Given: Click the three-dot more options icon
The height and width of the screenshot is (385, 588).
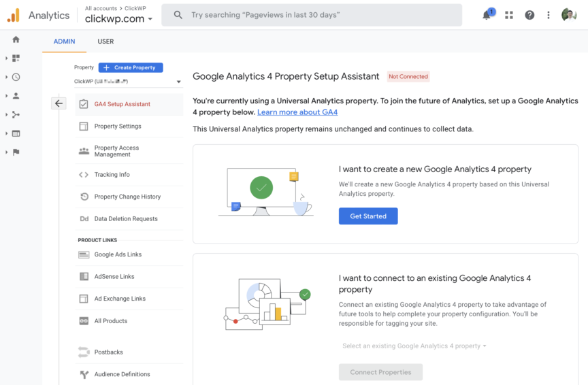Looking at the screenshot, I should pos(549,15).
